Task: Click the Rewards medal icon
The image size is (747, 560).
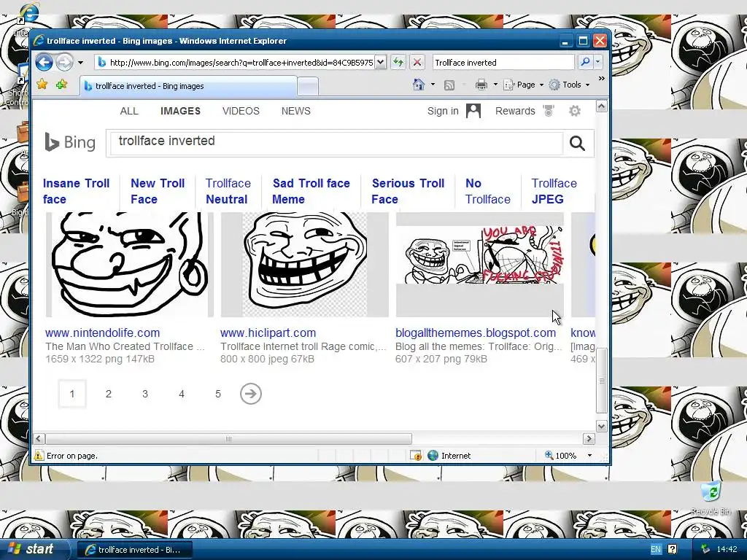Action: (x=549, y=111)
